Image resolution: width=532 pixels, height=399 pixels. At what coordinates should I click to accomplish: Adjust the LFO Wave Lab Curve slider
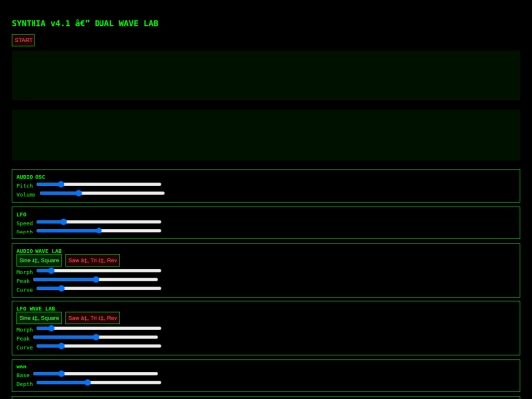[99, 346]
